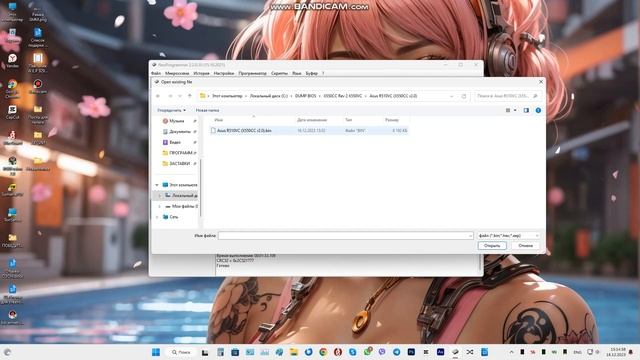Viewport: 640px width, 360px height.
Task: Refresh the folder view
Action: pos(464,96)
